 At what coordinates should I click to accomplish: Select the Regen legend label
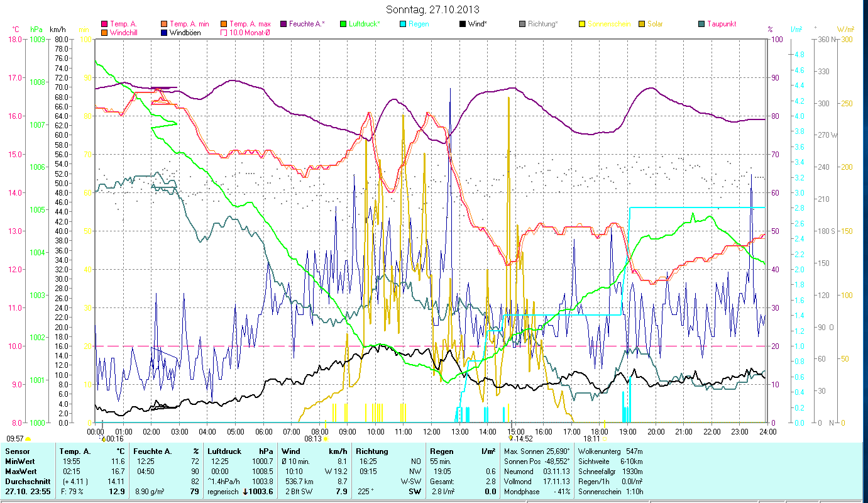click(419, 24)
